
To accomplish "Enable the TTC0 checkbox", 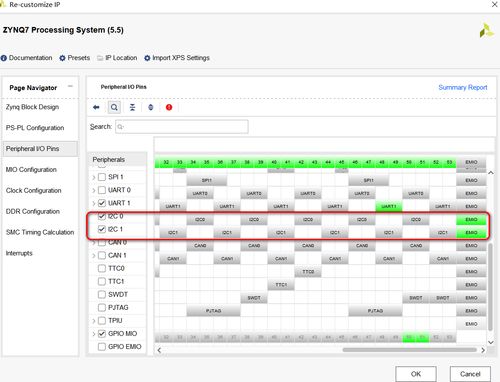I will click(102, 268).
